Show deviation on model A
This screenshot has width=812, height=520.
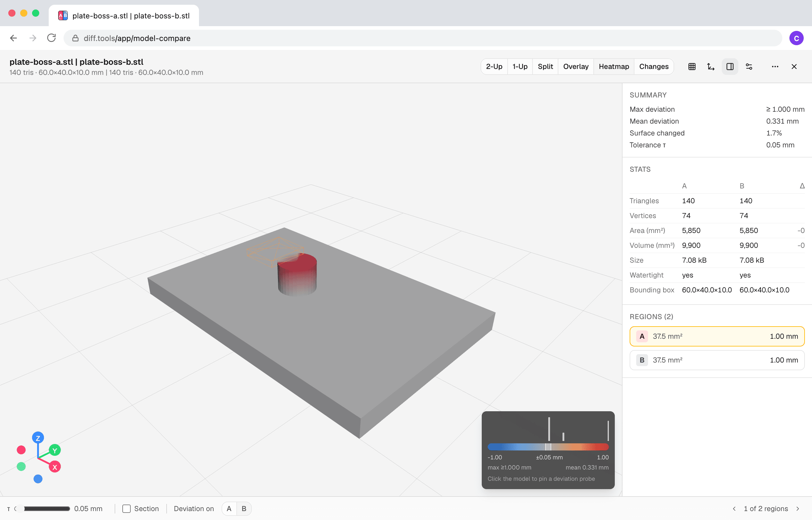tap(229, 508)
